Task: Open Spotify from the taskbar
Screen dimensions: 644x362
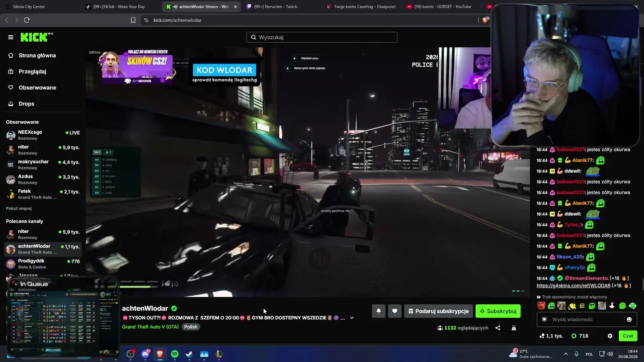Action: click(175, 354)
